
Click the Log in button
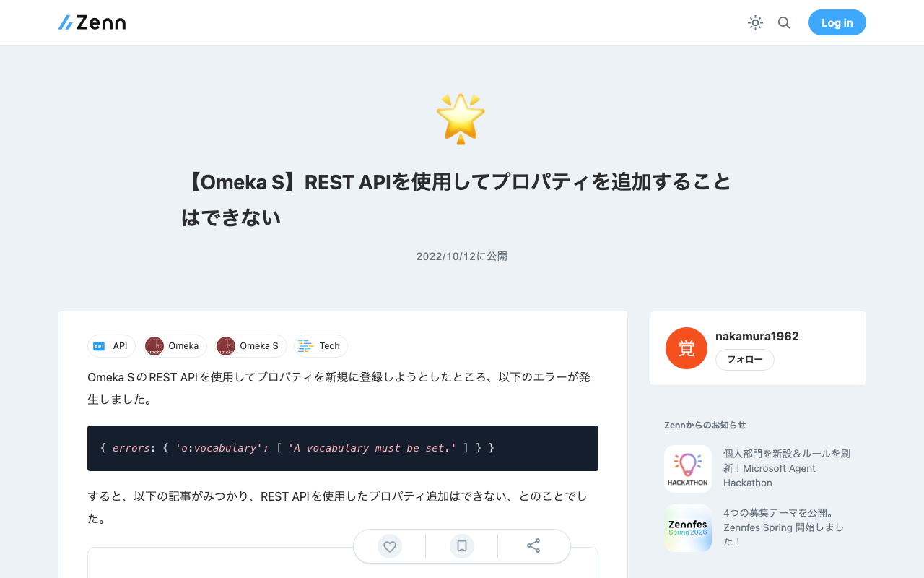coord(837,22)
